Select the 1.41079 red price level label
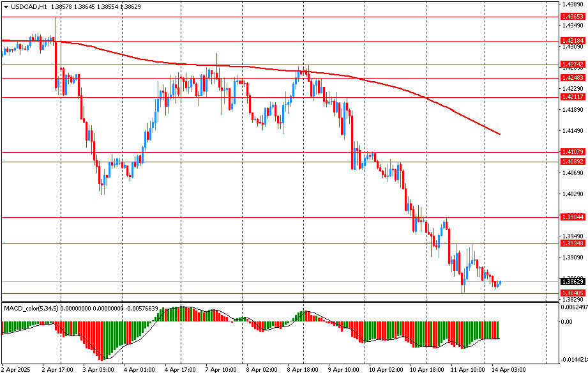 (x=572, y=152)
